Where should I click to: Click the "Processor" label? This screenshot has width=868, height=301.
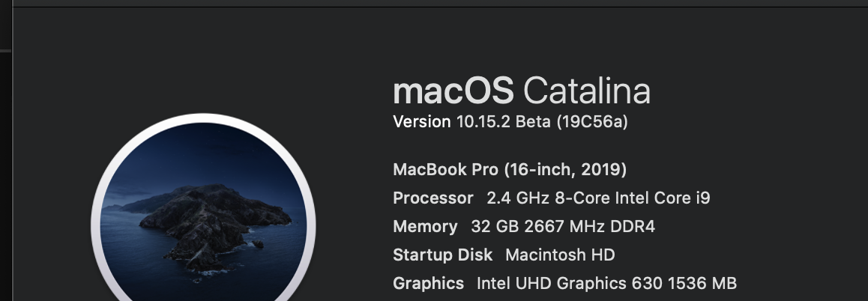[433, 198]
